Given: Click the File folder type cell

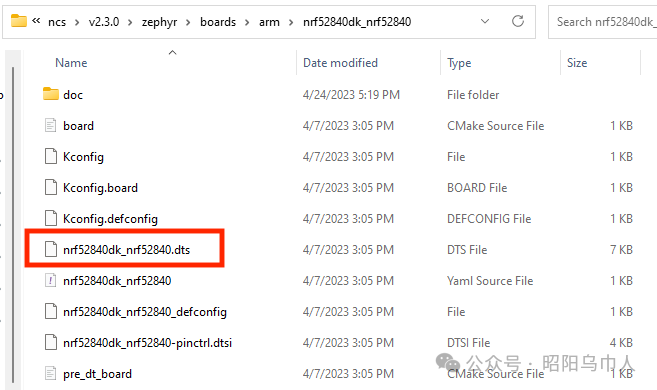Looking at the screenshot, I should click(x=473, y=95).
